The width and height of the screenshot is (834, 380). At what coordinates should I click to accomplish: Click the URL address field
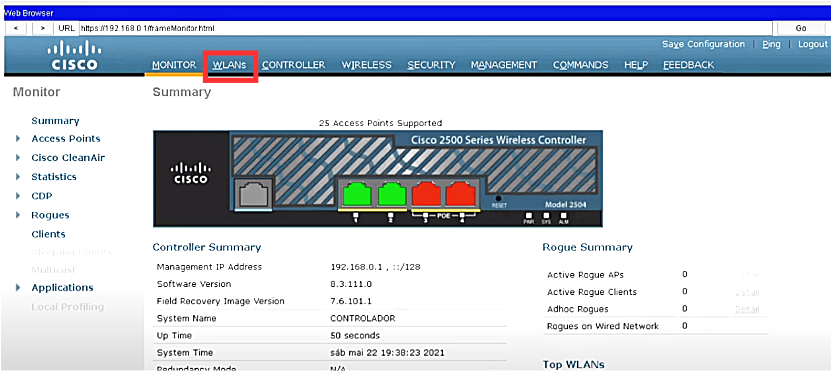coord(426,28)
